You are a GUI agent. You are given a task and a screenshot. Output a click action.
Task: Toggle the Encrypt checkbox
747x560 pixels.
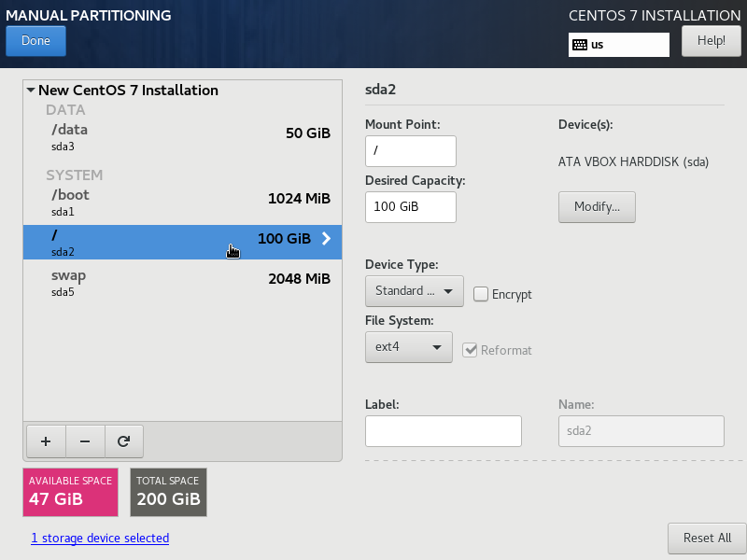click(481, 294)
